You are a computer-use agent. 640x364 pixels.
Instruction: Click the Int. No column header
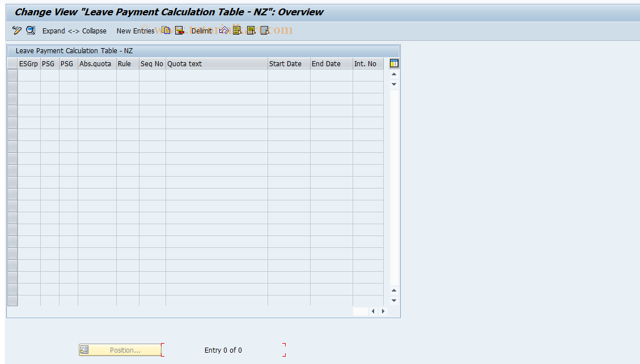[x=368, y=63]
